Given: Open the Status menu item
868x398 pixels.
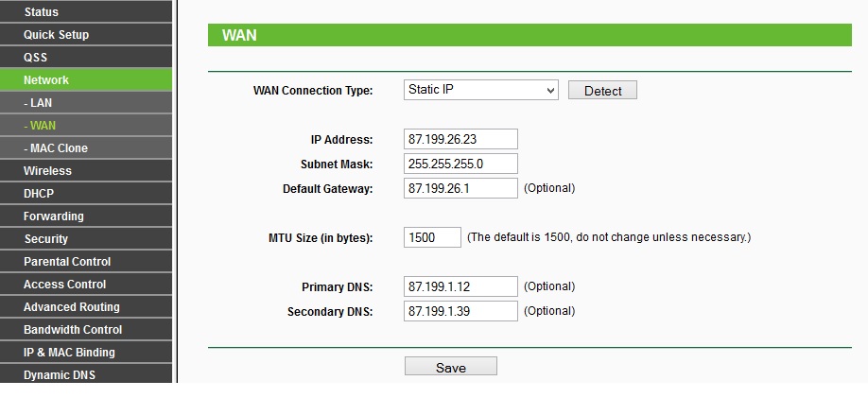Looking at the screenshot, I should click(x=86, y=11).
